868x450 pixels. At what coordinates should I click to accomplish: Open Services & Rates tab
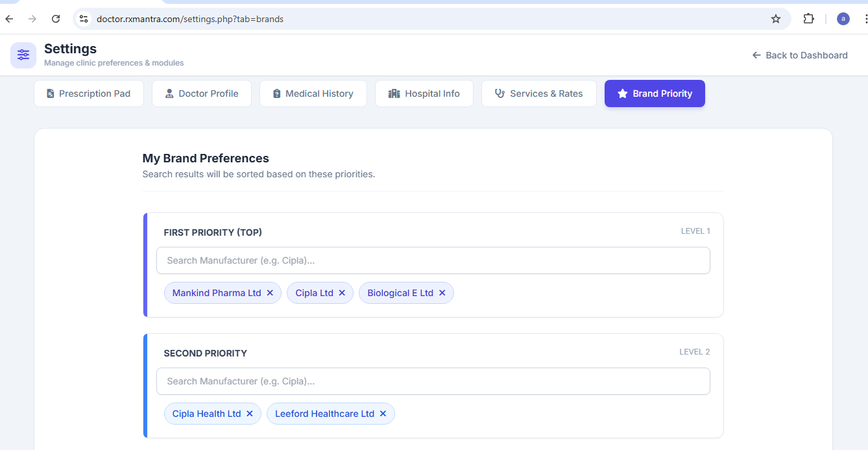[x=538, y=94]
